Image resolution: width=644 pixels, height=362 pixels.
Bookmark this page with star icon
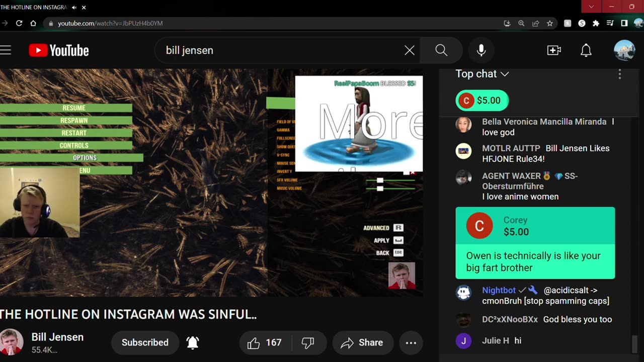click(550, 23)
